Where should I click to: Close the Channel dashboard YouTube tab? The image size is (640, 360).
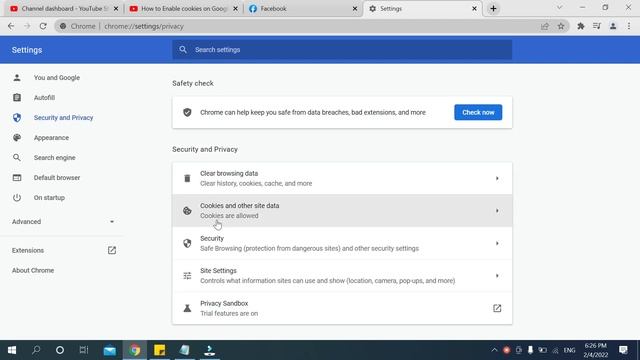pyautogui.click(x=116, y=9)
